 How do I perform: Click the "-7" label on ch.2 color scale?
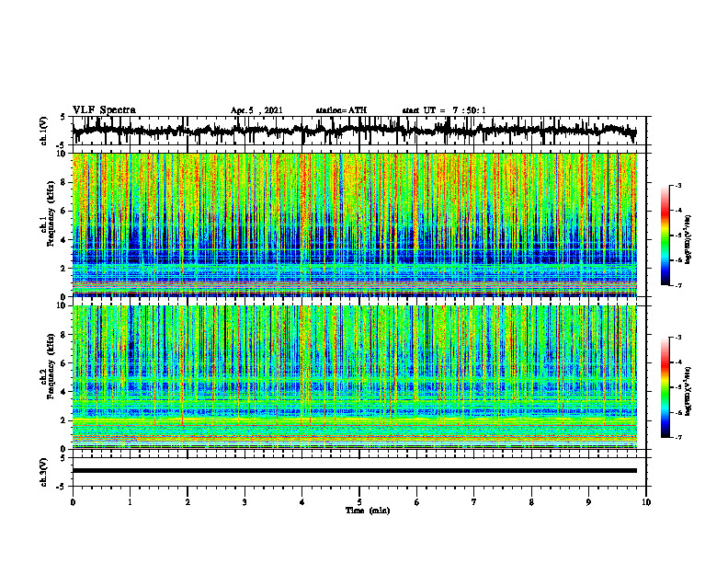(678, 437)
